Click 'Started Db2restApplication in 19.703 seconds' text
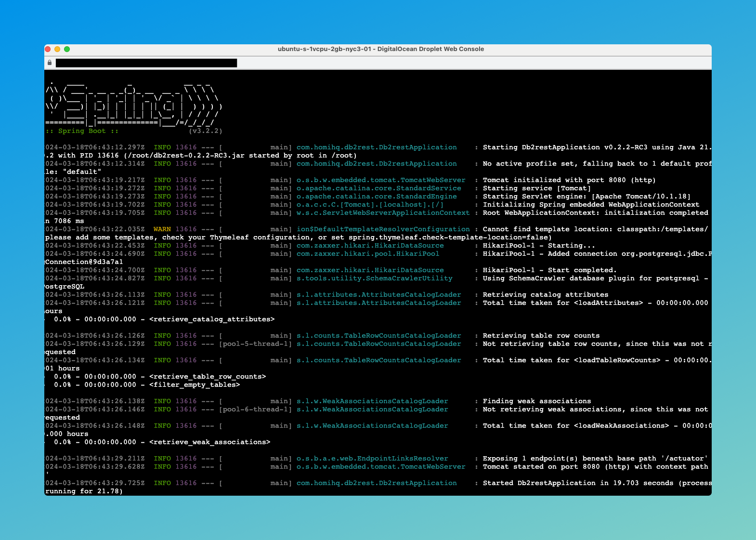The height and width of the screenshot is (540, 756). coord(578,483)
